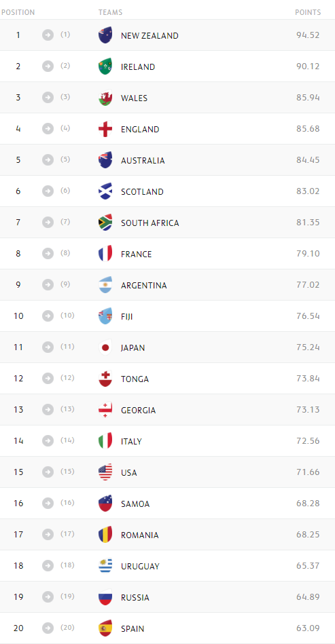335x644 pixels.
Task: Click the Uruguay flag icon
Action: (105, 566)
